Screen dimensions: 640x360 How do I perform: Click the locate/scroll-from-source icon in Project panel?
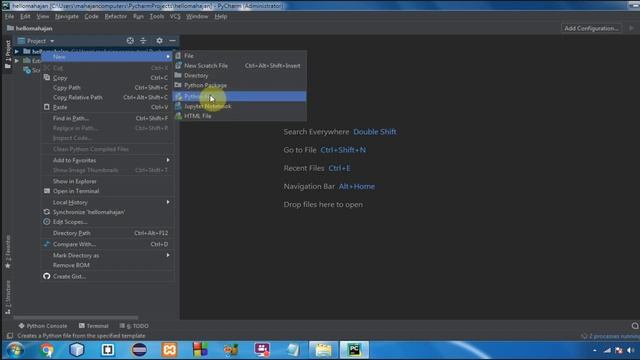tap(130, 40)
